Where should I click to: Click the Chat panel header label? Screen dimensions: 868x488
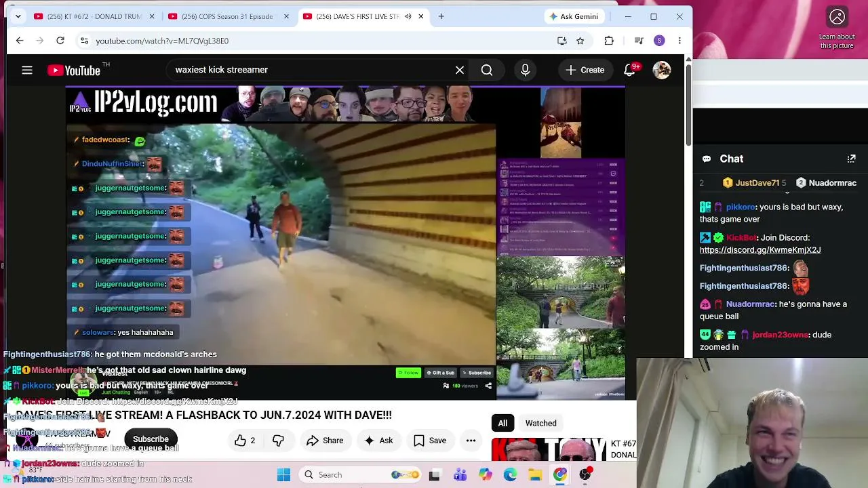click(731, 159)
